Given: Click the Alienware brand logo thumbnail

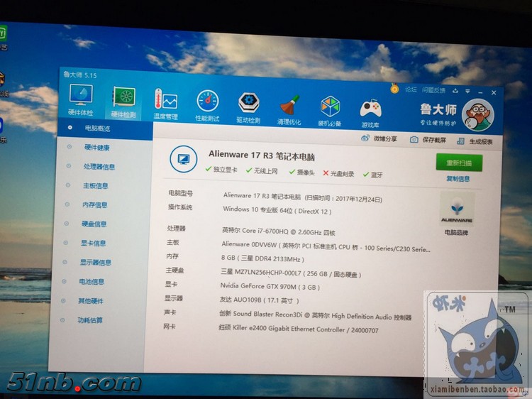Looking at the screenshot, I should pos(457,209).
